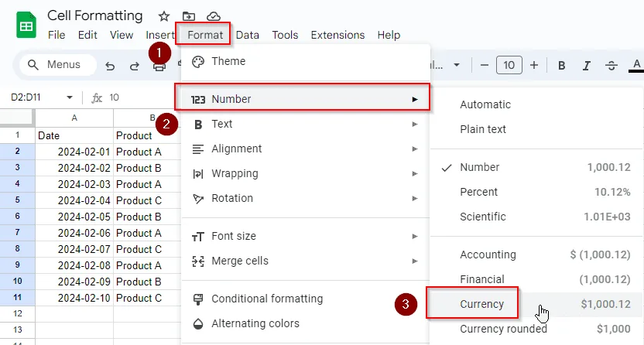The height and width of the screenshot is (345, 644).
Task: Select Accounting format
Action: 536,254
